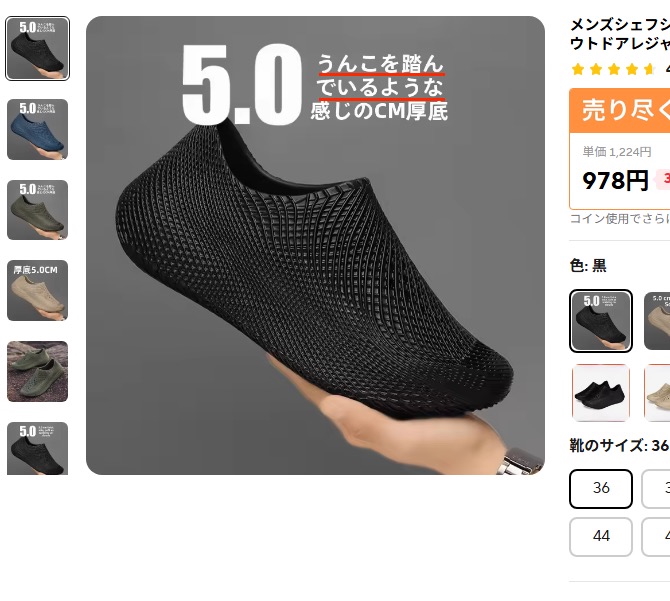Open the blue shoe thumbnail
Viewport: 670px width, 601px height.
[38, 129]
